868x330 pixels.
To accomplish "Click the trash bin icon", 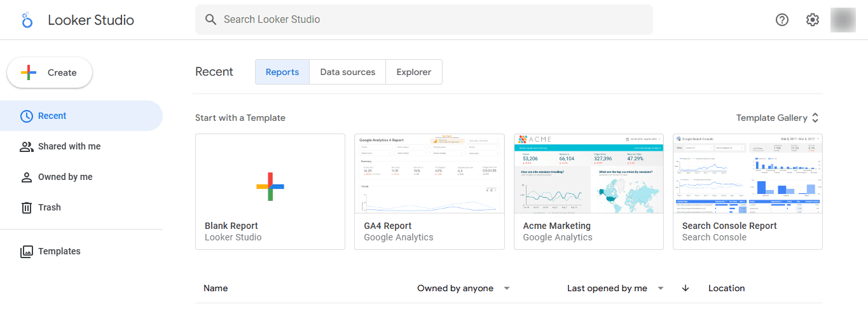I will [26, 207].
